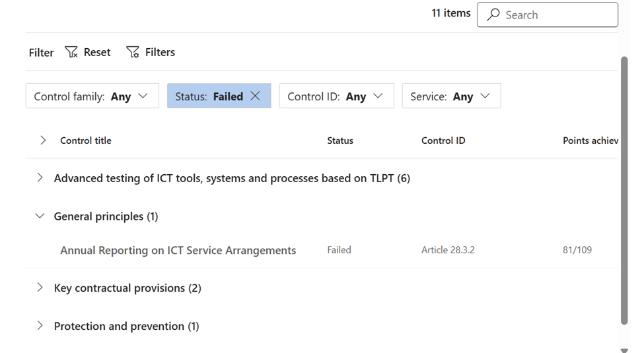Click the Status: Failed filter chip
Screen dimensions: 644x353
[209, 96]
